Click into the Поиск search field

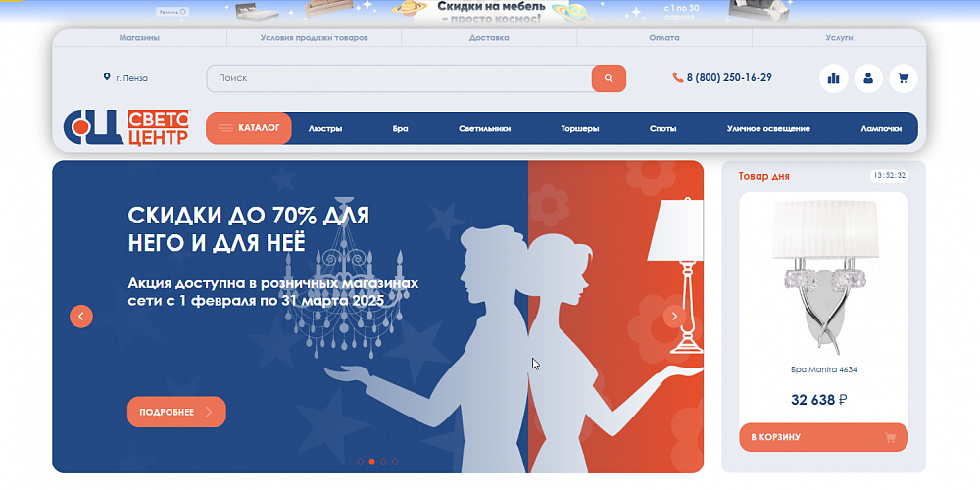398,78
